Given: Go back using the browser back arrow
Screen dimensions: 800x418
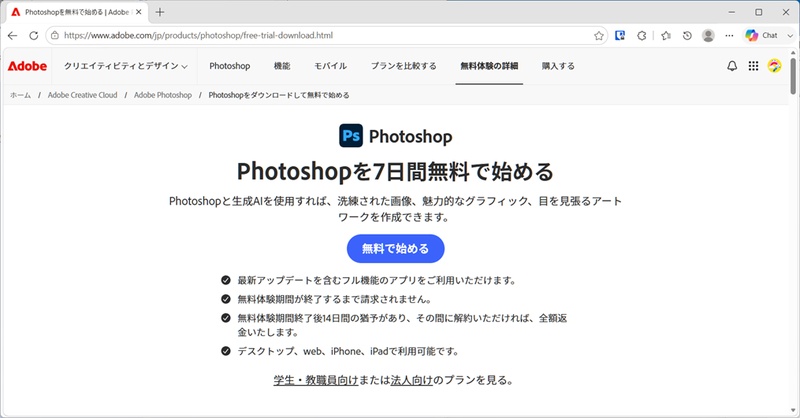Looking at the screenshot, I should [x=13, y=36].
